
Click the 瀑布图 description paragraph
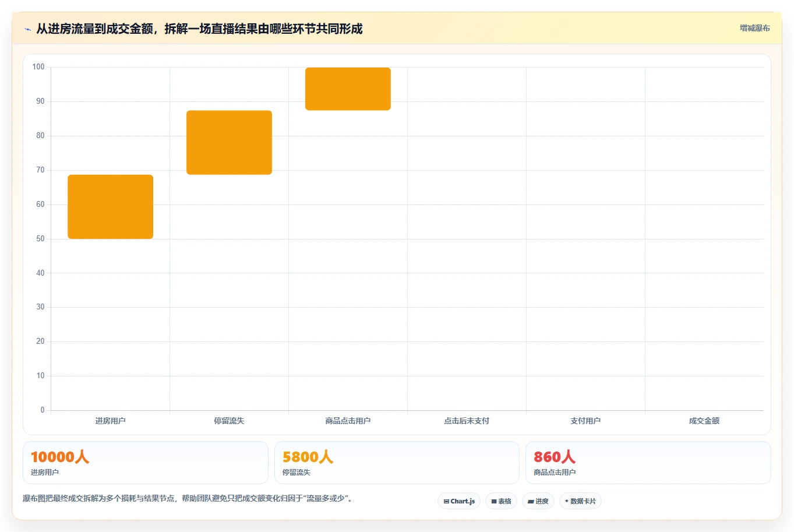(x=188, y=499)
